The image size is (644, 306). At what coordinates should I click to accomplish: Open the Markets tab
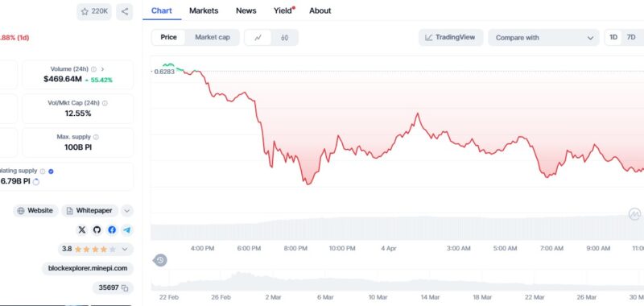click(204, 10)
